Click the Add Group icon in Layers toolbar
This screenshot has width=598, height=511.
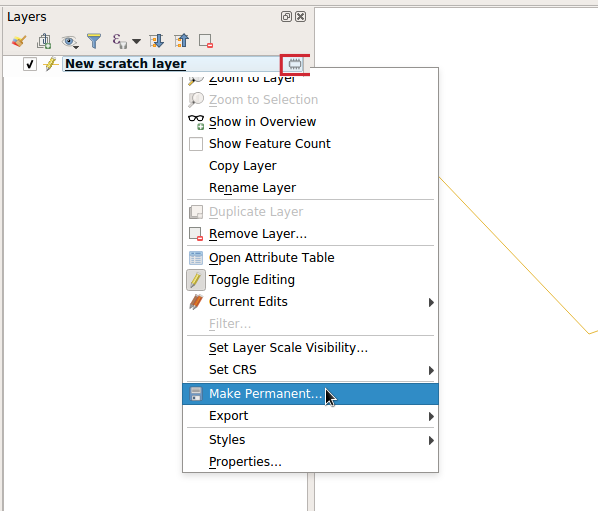pos(44,41)
